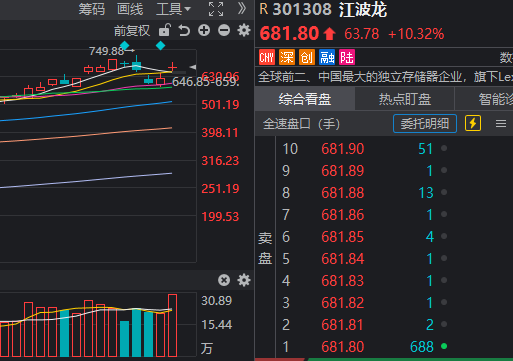This screenshot has height=361, width=513.
Task: Click the CNY currency tag
Action: coord(267,57)
